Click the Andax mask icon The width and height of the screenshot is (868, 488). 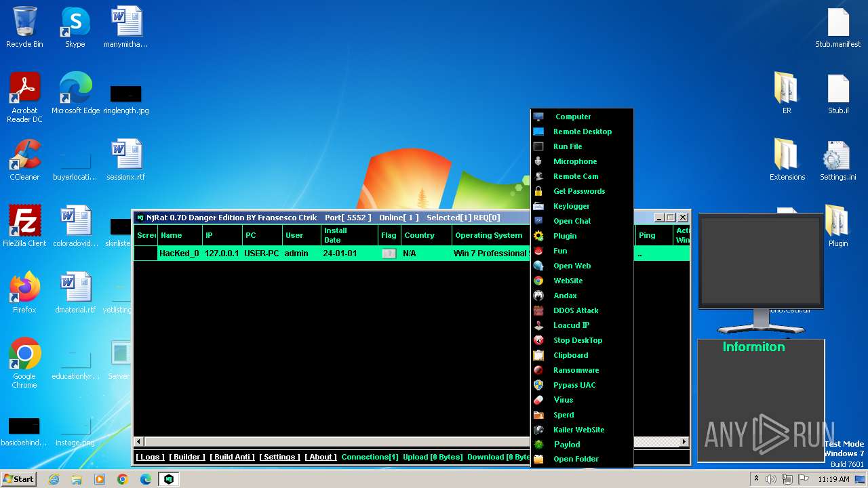point(538,296)
